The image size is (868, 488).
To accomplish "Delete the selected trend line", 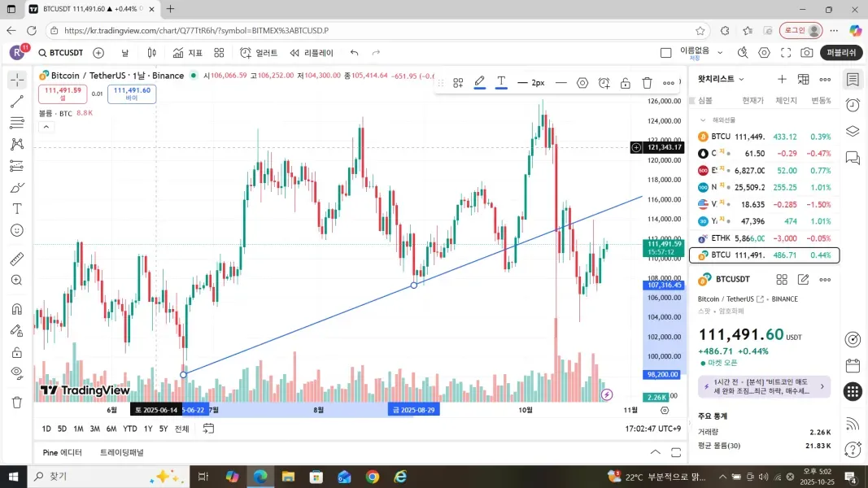I will tap(647, 83).
